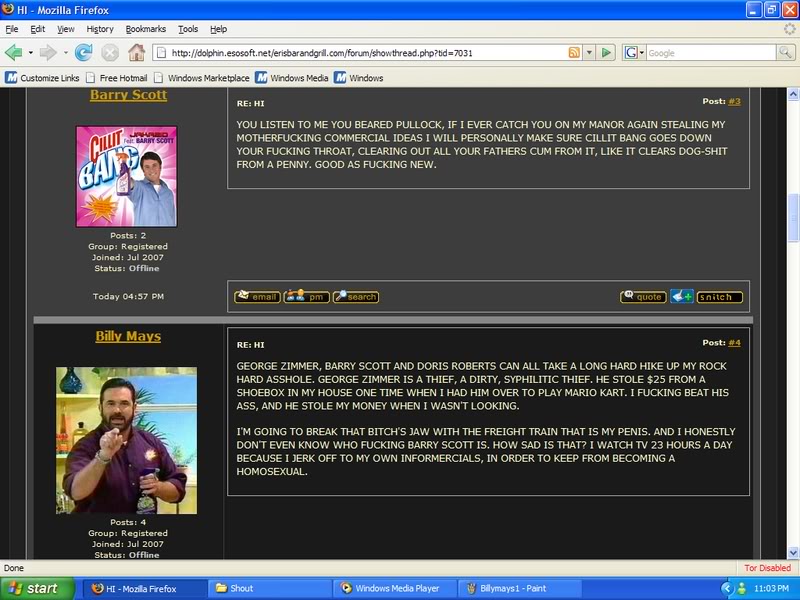800x600 pixels.
Task: Subscribe via the RSS feed icon
Action: pyautogui.click(x=574, y=53)
